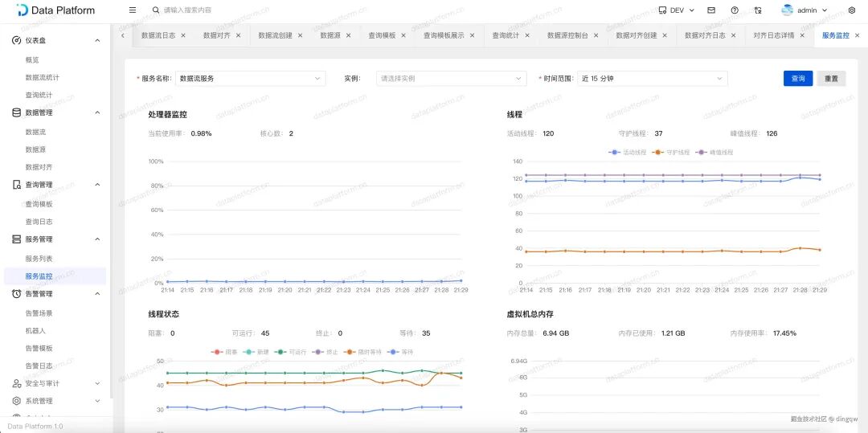868x433 pixels.
Task: Click the 安全与审计 icon in sidebar
Action: pyautogui.click(x=17, y=383)
